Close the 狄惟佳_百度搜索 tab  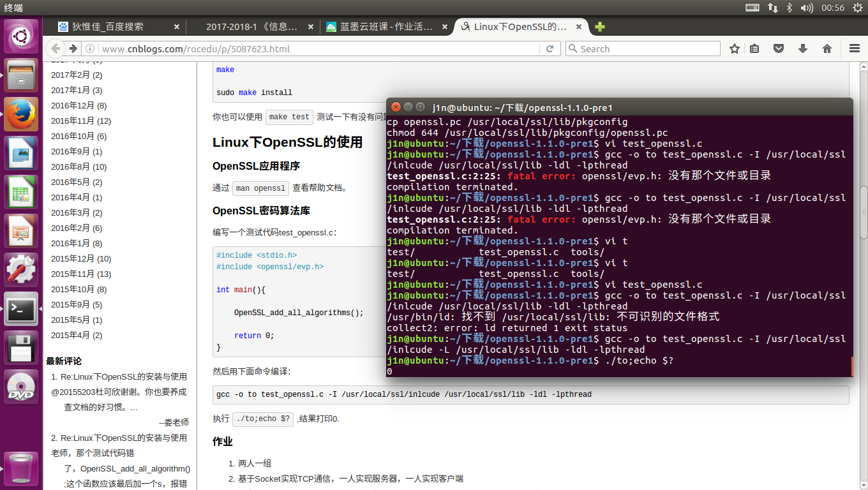(177, 27)
